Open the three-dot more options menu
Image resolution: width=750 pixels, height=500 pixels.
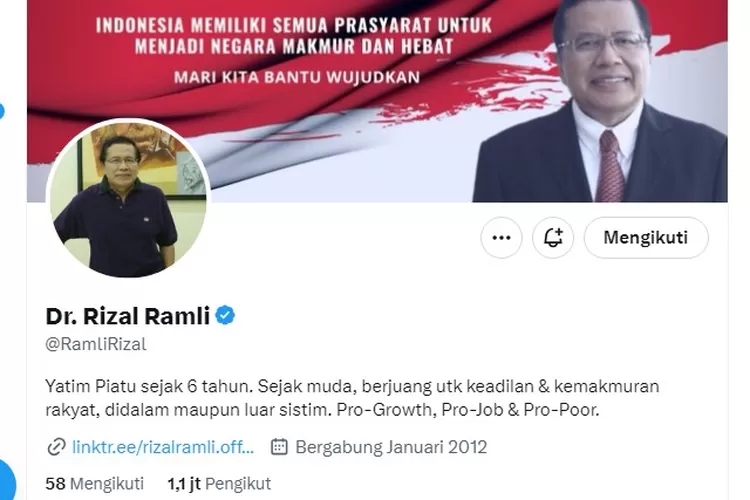pyautogui.click(x=501, y=238)
